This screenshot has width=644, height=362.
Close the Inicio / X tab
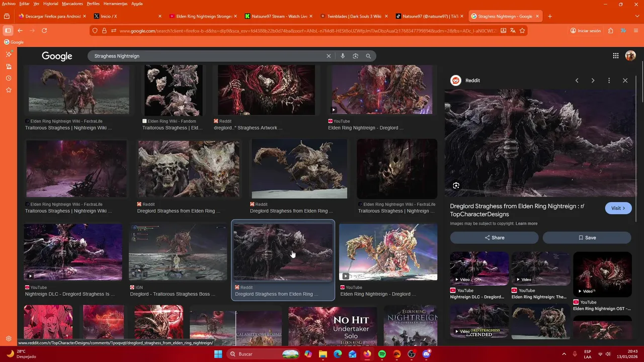[x=160, y=16]
